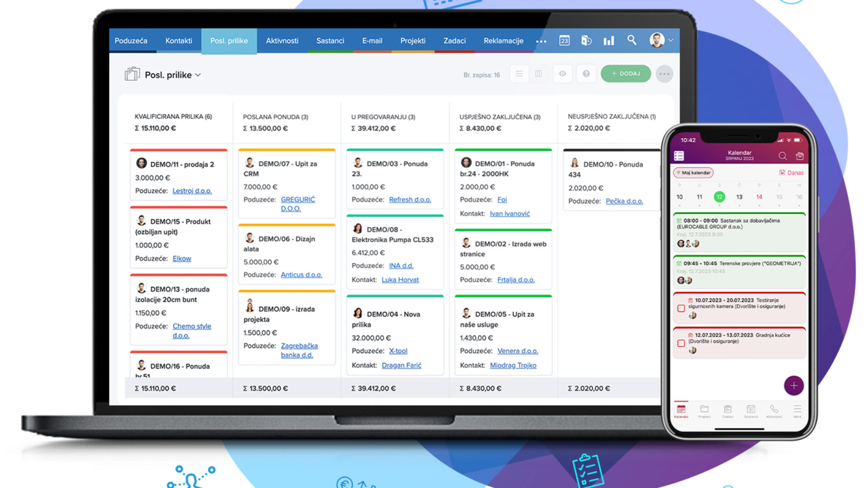Toggle the eye visibility icon
Image resolution: width=868 pixels, height=488 pixels.
click(x=562, y=74)
